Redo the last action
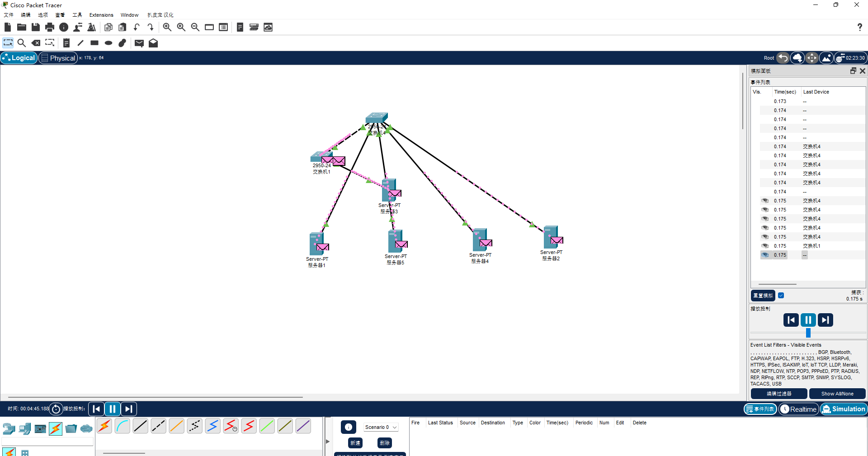 151,27
